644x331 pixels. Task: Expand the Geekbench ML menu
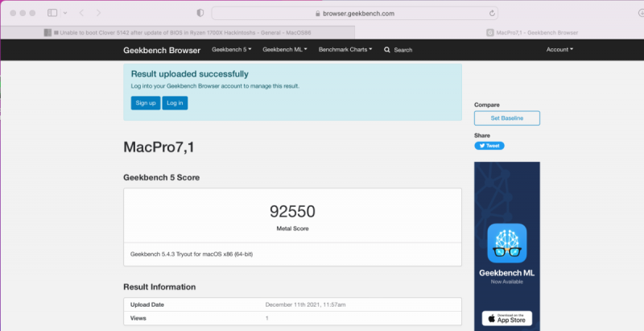[x=285, y=49]
